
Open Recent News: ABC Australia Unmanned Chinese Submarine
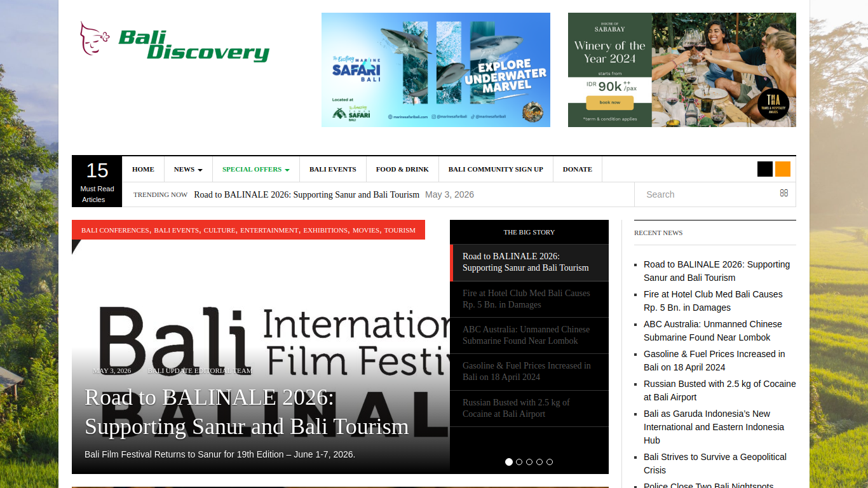pos(713,331)
